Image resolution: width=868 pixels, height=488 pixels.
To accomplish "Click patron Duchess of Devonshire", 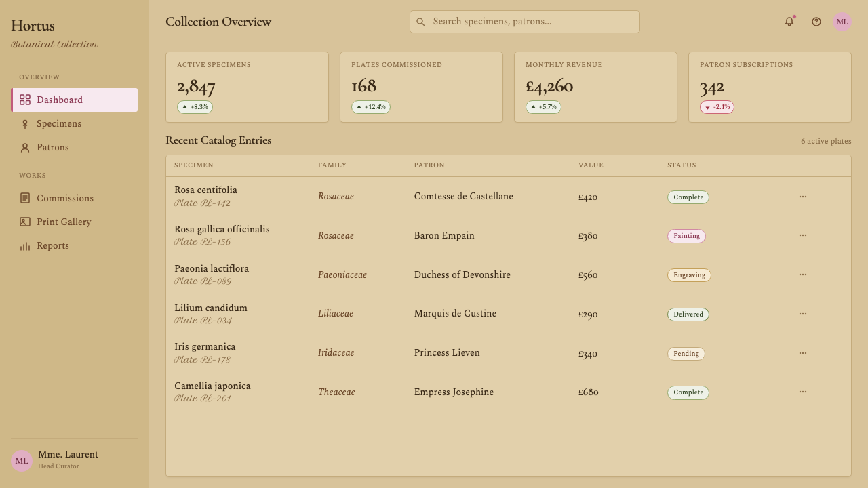I will coord(462,275).
